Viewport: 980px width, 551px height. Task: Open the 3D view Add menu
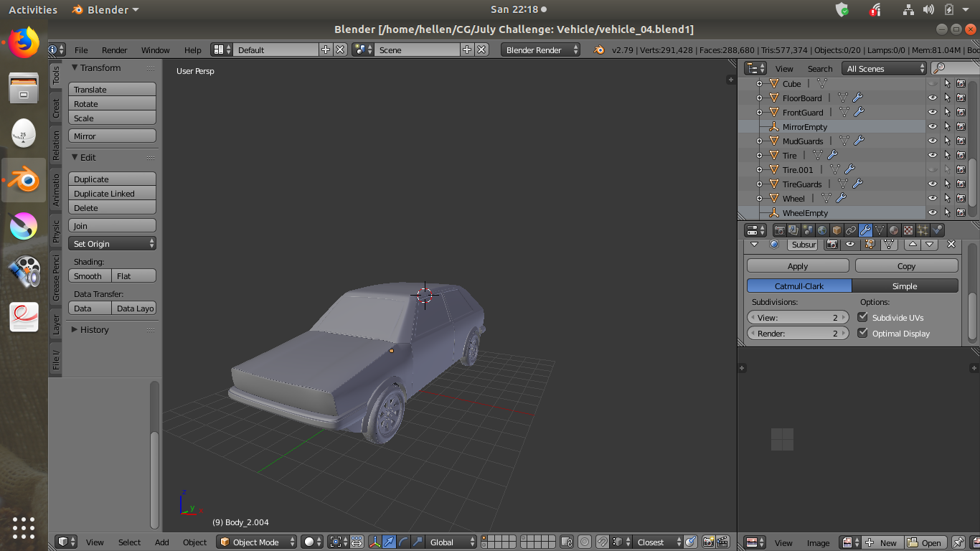pyautogui.click(x=162, y=542)
